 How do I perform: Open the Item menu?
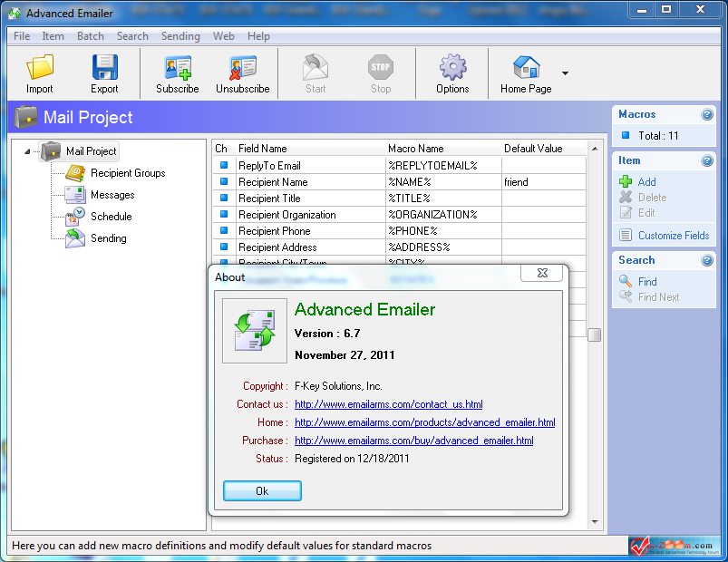click(53, 36)
